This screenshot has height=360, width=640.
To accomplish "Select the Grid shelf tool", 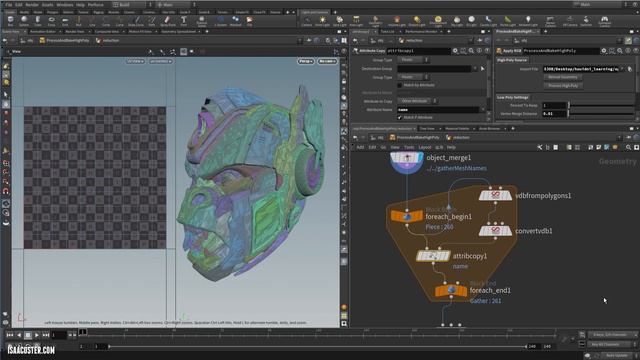I will (x=65, y=21).
